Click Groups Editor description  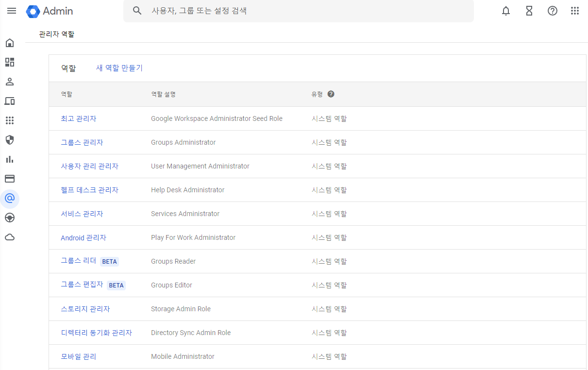coord(171,285)
